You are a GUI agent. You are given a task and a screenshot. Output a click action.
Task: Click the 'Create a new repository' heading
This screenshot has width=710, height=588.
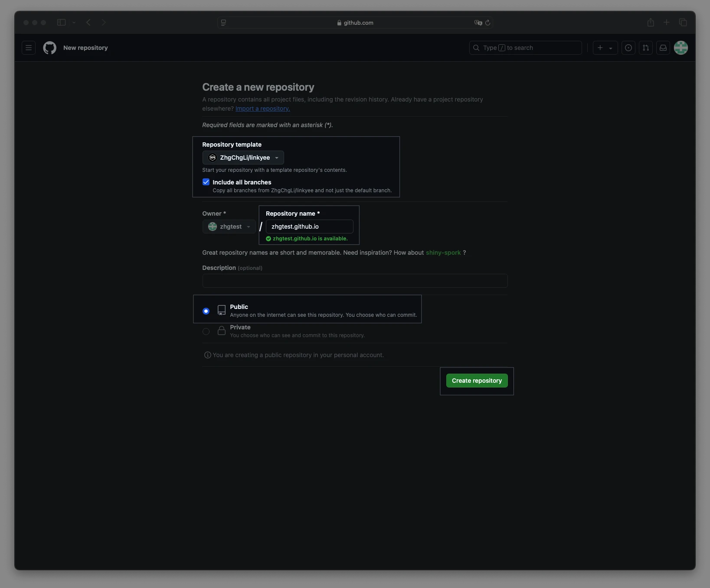(258, 87)
